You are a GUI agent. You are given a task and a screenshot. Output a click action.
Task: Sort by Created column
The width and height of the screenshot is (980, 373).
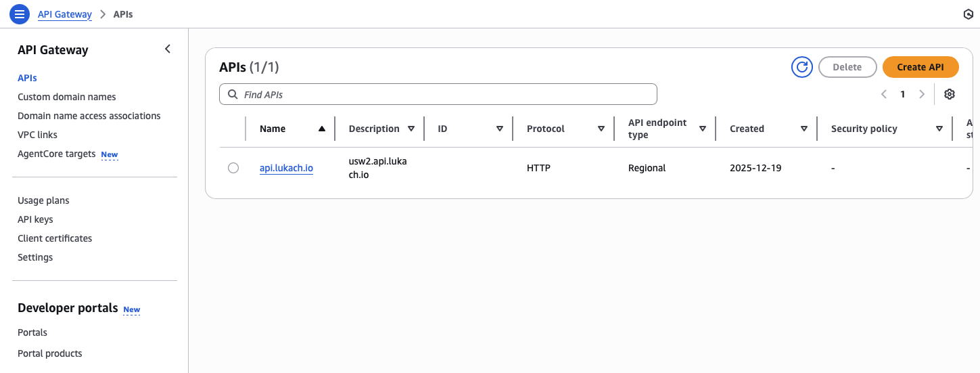click(x=803, y=129)
